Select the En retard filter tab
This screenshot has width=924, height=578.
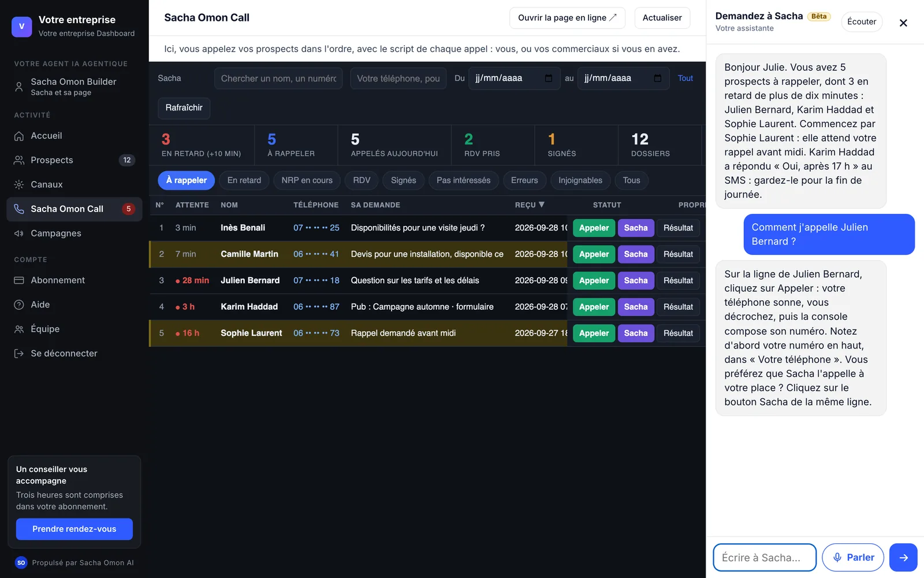point(244,180)
